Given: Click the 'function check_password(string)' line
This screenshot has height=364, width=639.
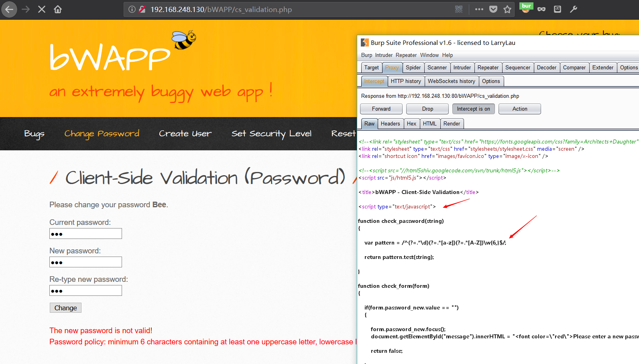Looking at the screenshot, I should click(x=401, y=221).
